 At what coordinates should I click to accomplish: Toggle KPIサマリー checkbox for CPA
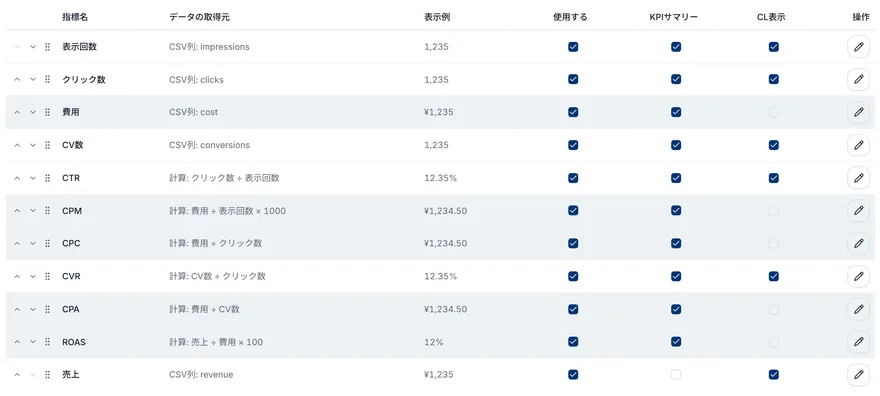point(676,309)
